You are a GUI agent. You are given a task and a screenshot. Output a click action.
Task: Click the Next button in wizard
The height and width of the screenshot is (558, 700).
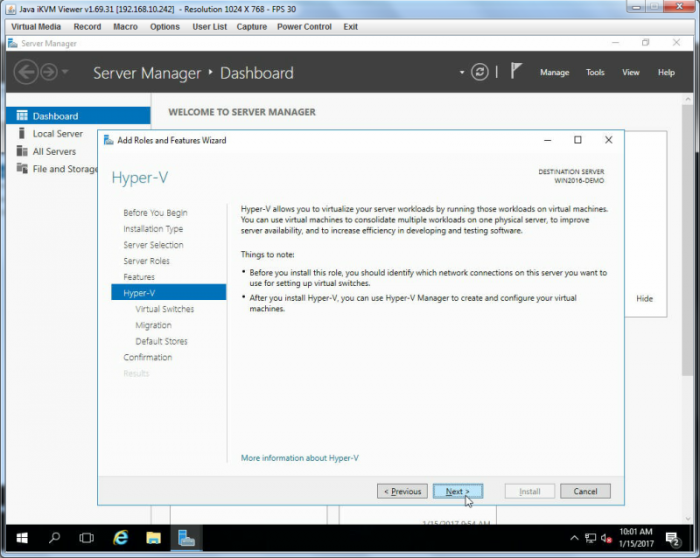[458, 491]
